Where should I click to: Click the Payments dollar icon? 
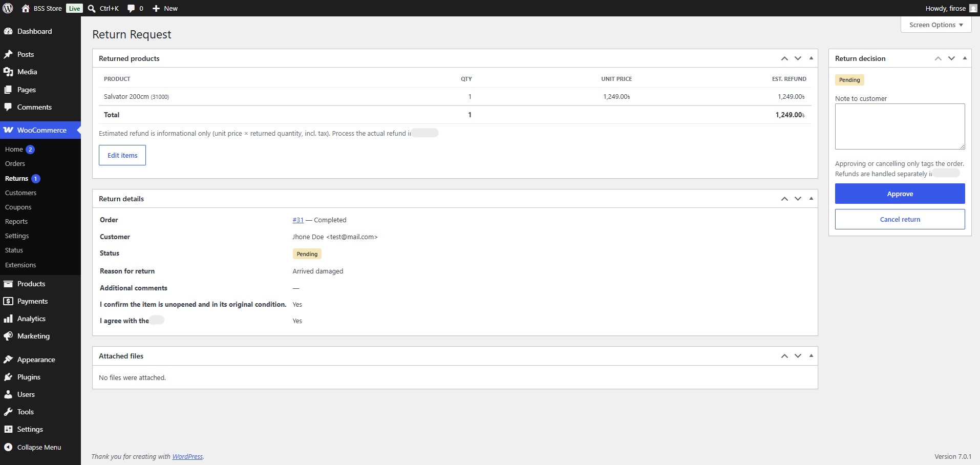pos(8,301)
